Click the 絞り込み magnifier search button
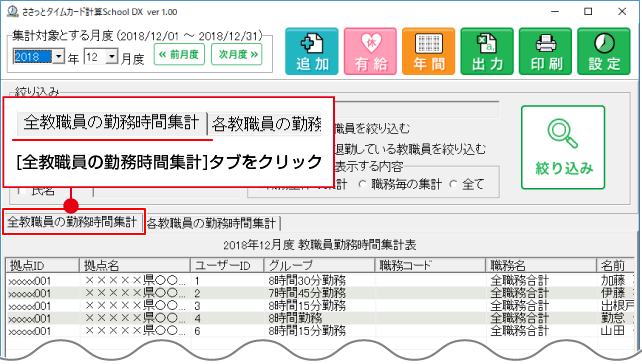This screenshot has height=364, width=642. (563, 147)
